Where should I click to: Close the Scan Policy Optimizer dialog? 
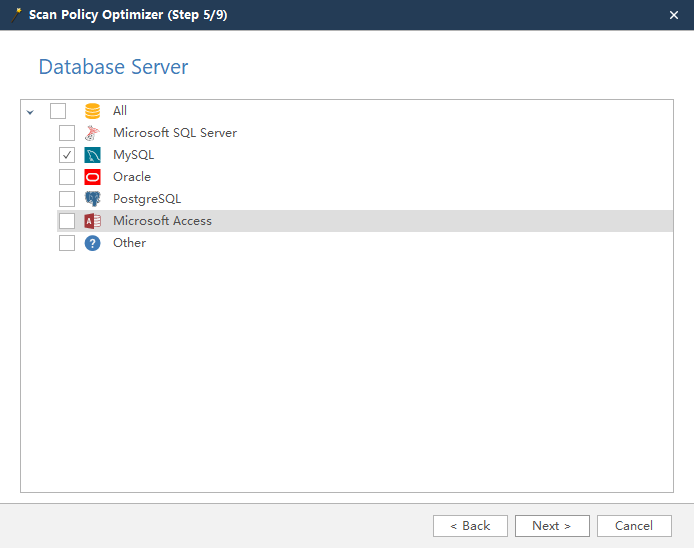tap(674, 15)
